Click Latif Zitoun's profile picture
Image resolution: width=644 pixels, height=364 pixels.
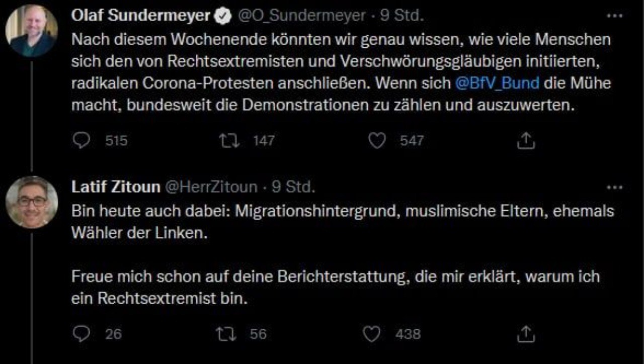coord(31,202)
